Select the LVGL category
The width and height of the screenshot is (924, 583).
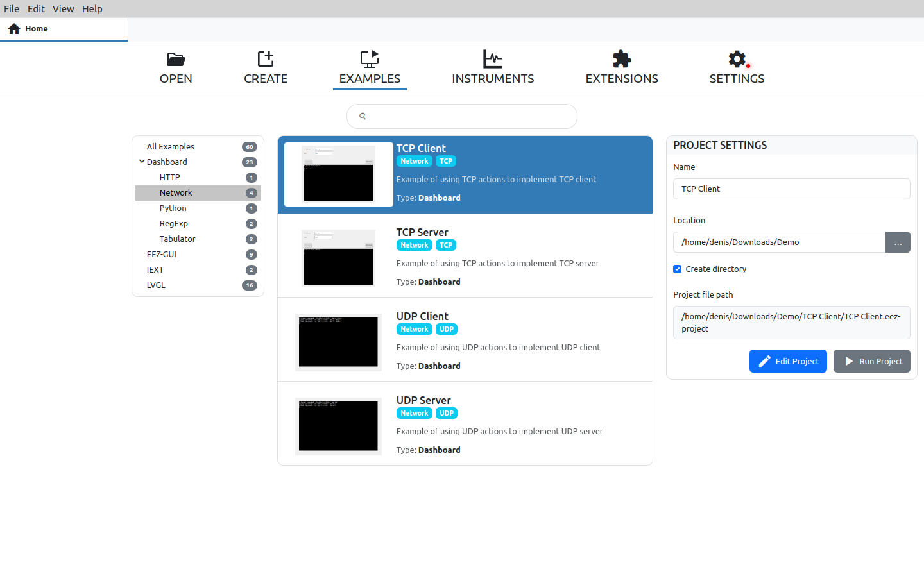click(x=198, y=285)
